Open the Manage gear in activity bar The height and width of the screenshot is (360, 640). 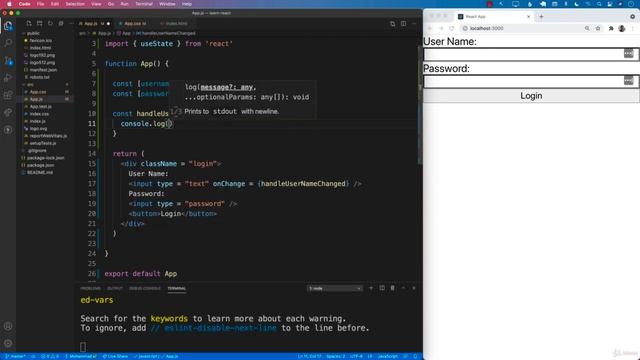8,343
